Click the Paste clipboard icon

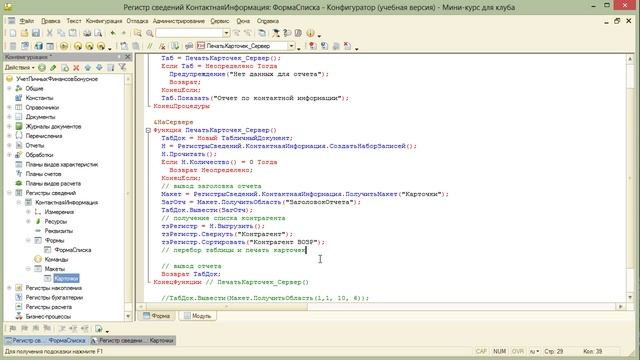pos(72,33)
